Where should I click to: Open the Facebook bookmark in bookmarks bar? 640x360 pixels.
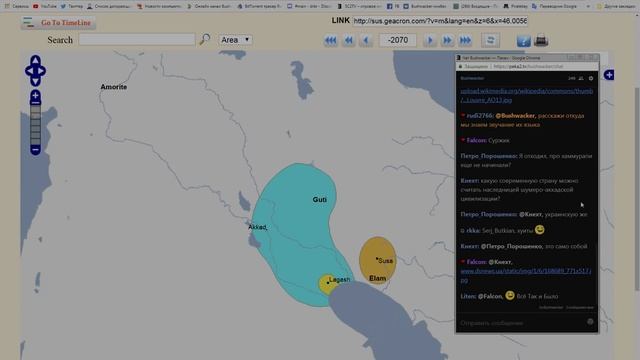tap(392, 6)
